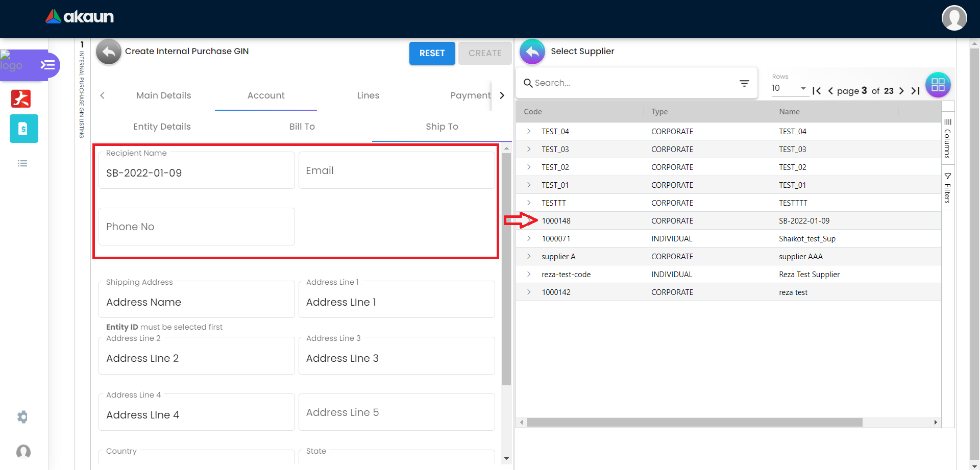Click the CREATE button

484,53
